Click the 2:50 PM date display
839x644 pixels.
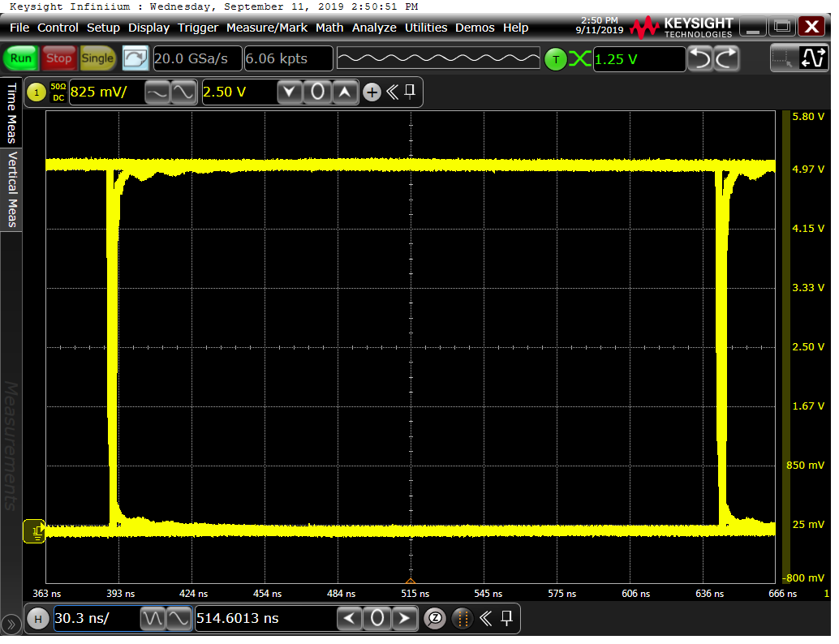pyautogui.click(x=600, y=26)
